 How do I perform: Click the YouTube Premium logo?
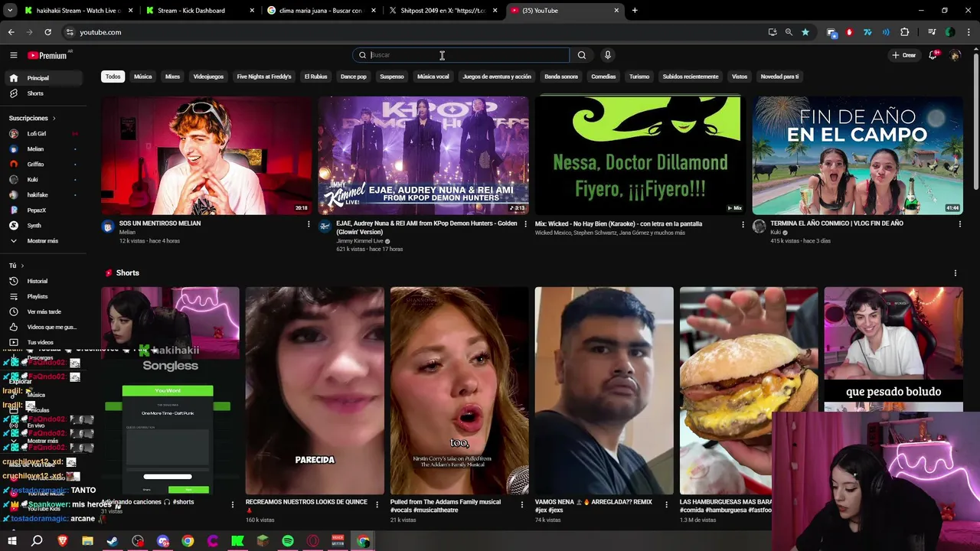[47, 55]
